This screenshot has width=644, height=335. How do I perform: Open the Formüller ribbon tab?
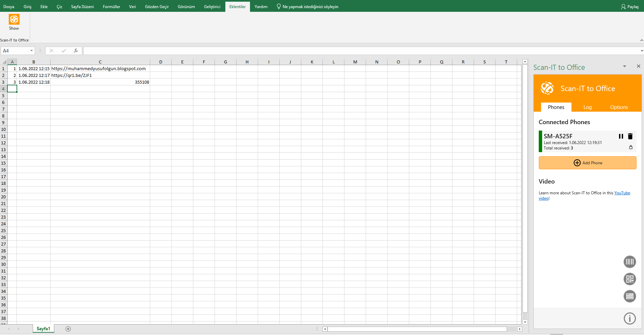click(x=111, y=7)
